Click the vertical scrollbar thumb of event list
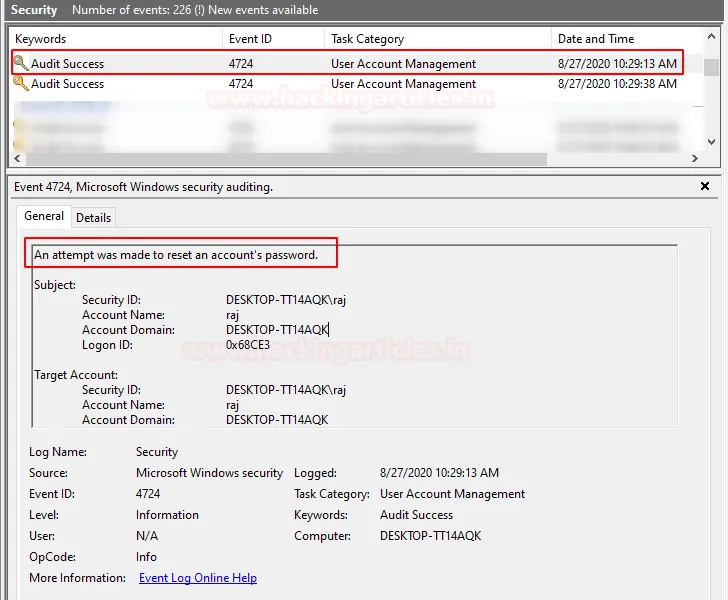The height and width of the screenshot is (600, 728). click(x=711, y=67)
